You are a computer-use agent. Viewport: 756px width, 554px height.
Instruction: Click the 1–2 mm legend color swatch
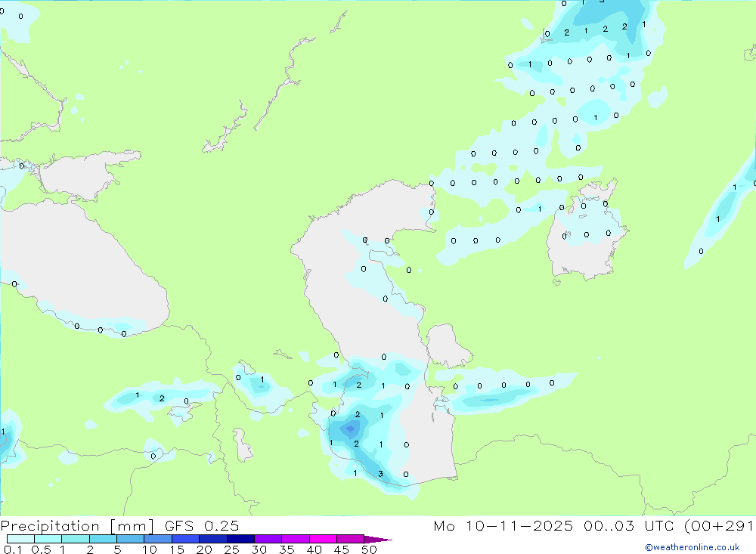(x=76, y=539)
